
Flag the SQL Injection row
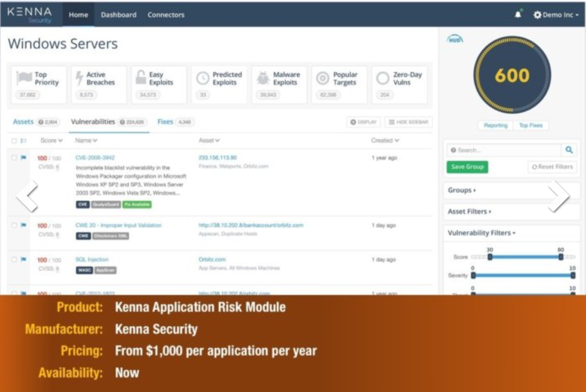(x=24, y=259)
